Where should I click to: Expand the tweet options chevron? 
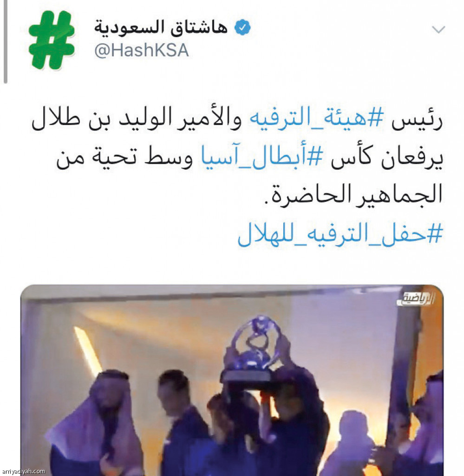click(x=438, y=29)
